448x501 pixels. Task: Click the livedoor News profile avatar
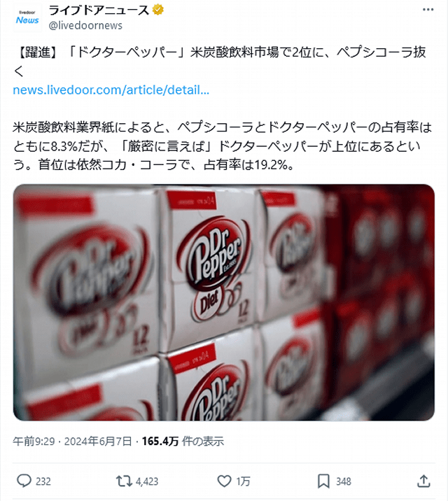tap(27, 17)
